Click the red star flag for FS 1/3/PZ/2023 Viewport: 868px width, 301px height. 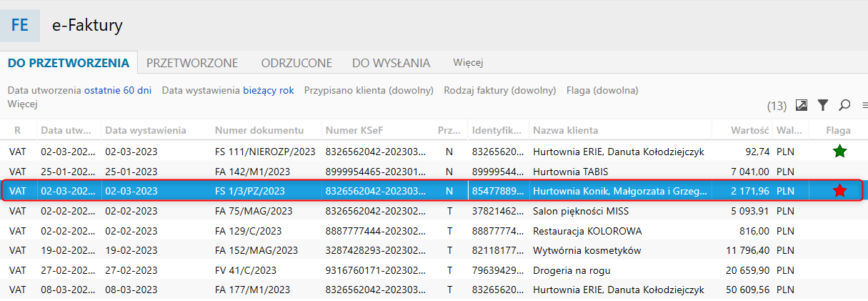tap(840, 191)
